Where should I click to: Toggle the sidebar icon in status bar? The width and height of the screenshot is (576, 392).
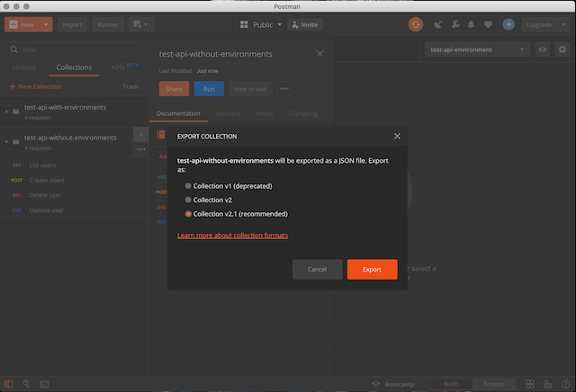8,384
